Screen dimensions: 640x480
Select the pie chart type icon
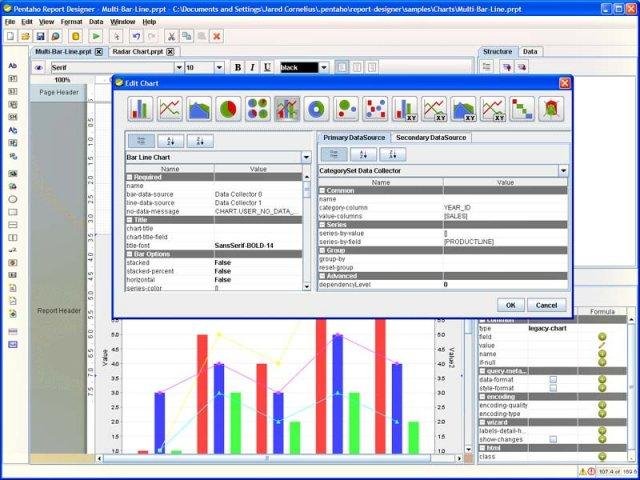click(x=229, y=109)
